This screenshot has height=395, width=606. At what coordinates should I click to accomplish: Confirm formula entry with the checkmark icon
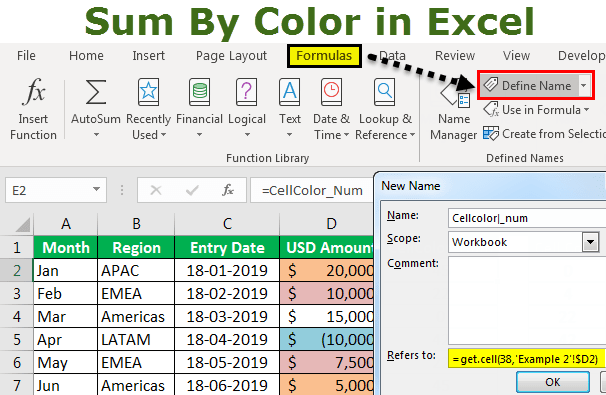192,190
